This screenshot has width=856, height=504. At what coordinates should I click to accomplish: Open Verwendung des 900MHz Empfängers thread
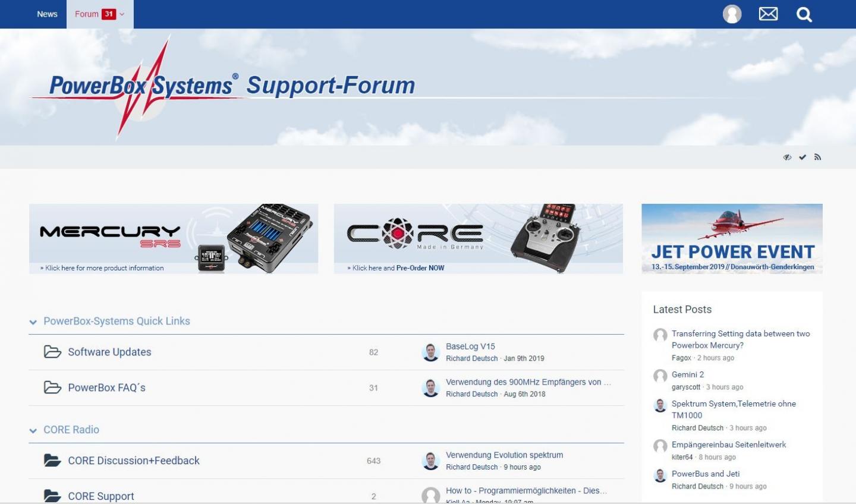pos(528,382)
